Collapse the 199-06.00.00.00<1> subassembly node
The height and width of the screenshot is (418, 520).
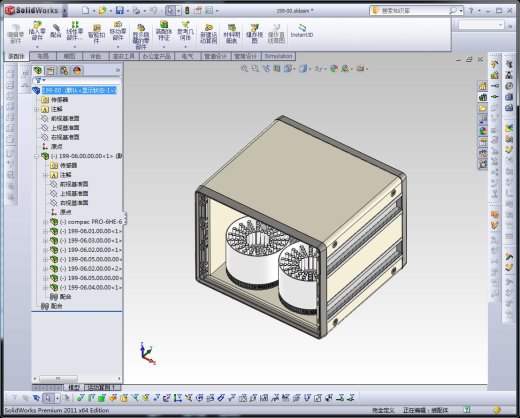click(37, 156)
